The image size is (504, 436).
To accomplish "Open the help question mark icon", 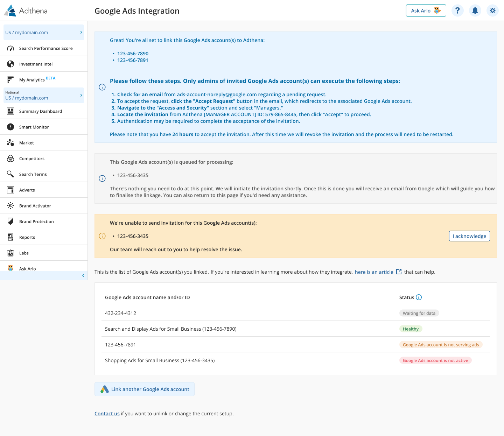I will 457,10.
